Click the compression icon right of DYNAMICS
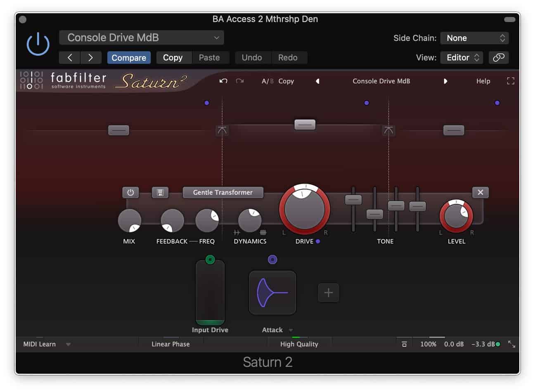535x392 pixels. click(x=263, y=233)
